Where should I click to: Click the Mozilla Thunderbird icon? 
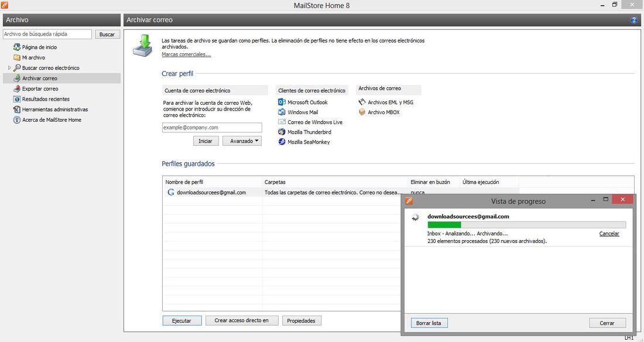point(282,132)
